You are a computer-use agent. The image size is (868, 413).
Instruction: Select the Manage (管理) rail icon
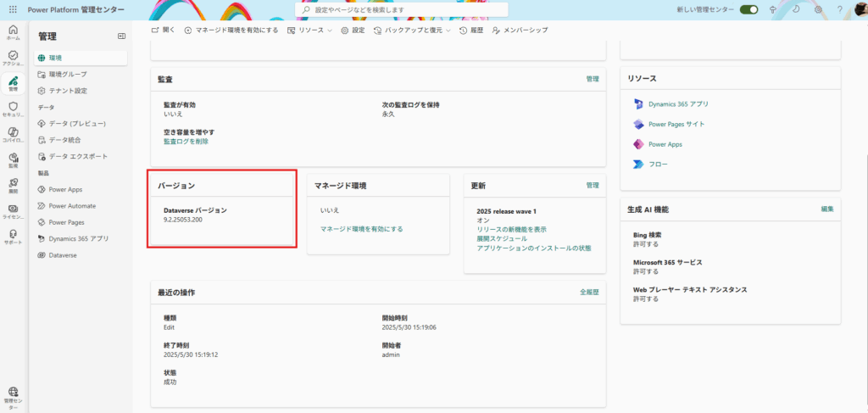point(14,81)
